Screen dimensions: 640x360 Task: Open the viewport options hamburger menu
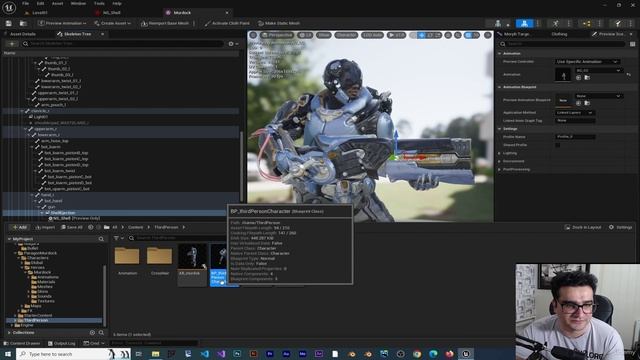(x=253, y=35)
